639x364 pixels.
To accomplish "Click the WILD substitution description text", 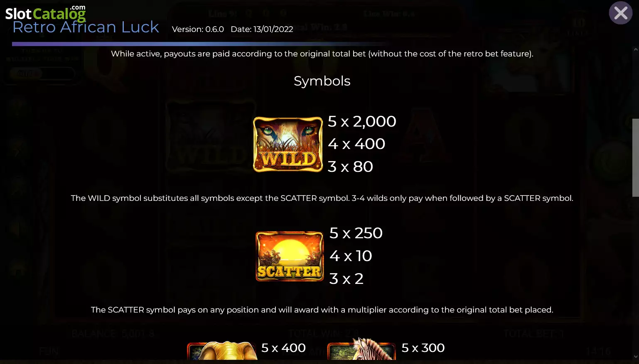I will [x=322, y=198].
